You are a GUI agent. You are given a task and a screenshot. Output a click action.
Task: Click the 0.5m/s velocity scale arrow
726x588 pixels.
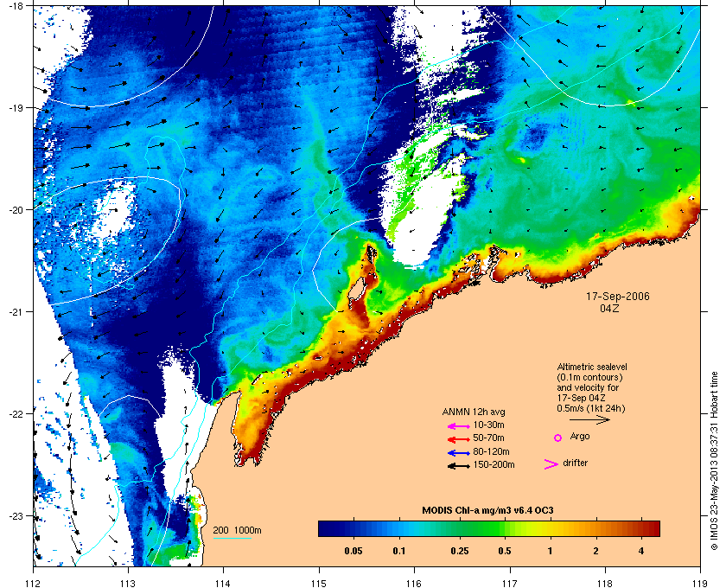click(589, 419)
